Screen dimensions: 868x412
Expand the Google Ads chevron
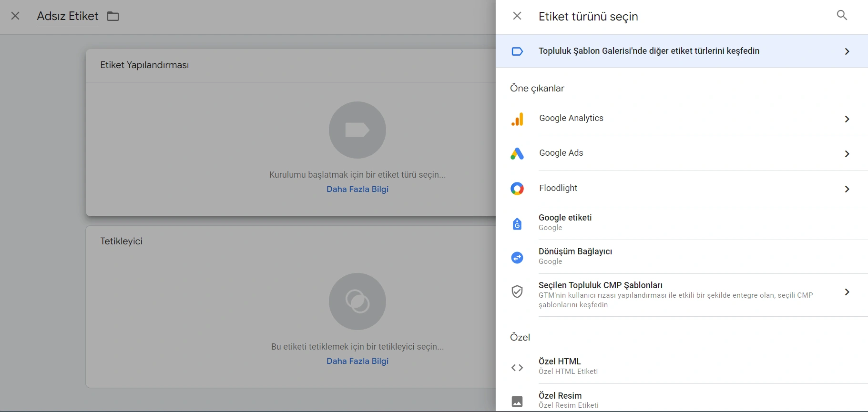[847, 154]
